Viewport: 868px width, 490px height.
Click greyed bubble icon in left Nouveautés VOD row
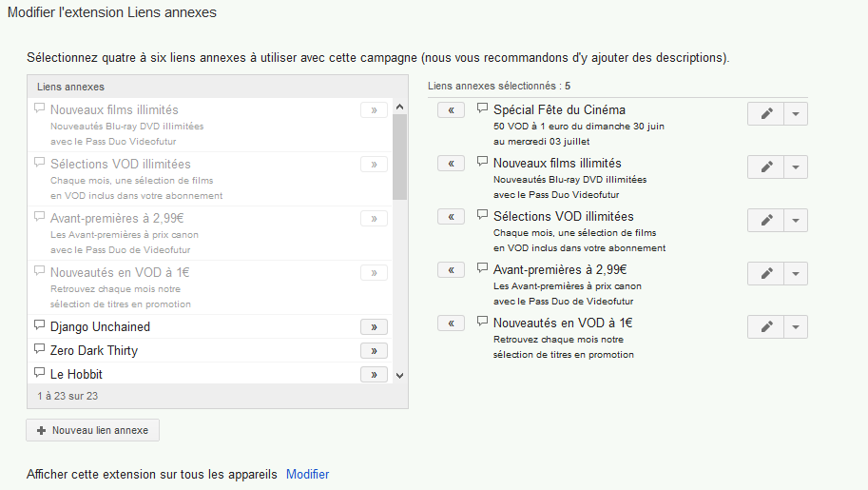pyautogui.click(x=39, y=271)
